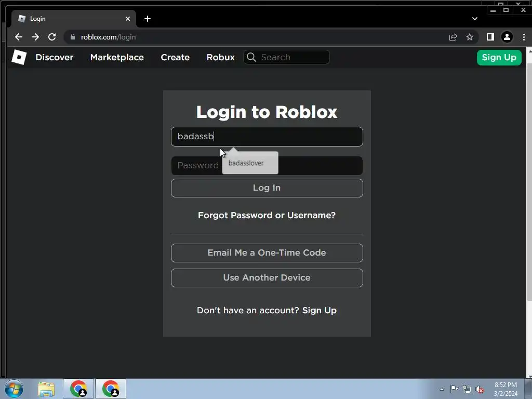This screenshot has height=399, width=532.
Task: Close the Login tab
Action: pos(128,19)
